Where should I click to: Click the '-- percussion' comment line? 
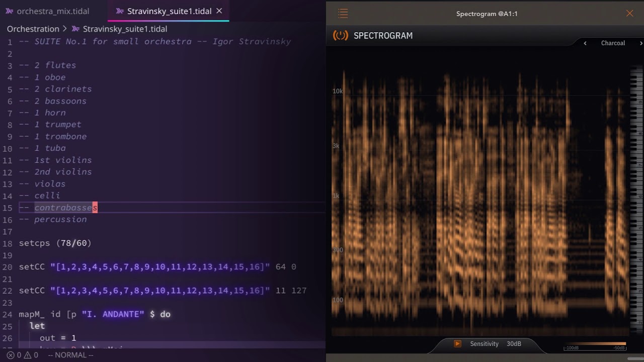pyautogui.click(x=53, y=219)
